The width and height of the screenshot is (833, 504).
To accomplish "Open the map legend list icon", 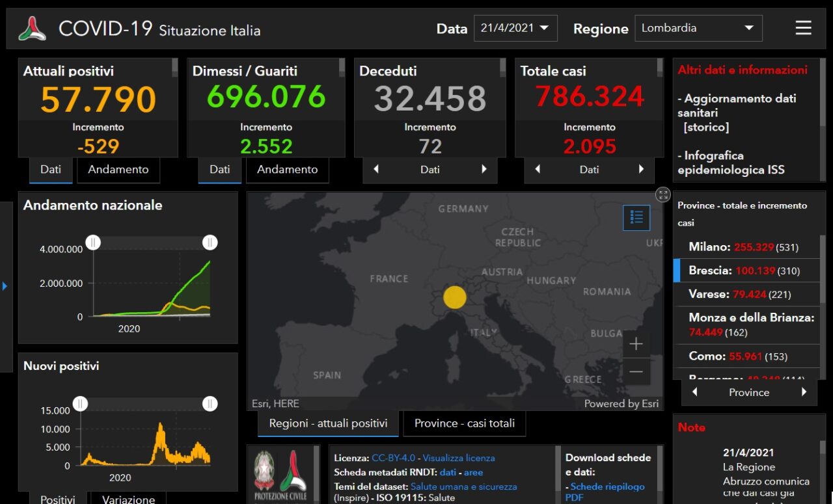I will tap(636, 217).
